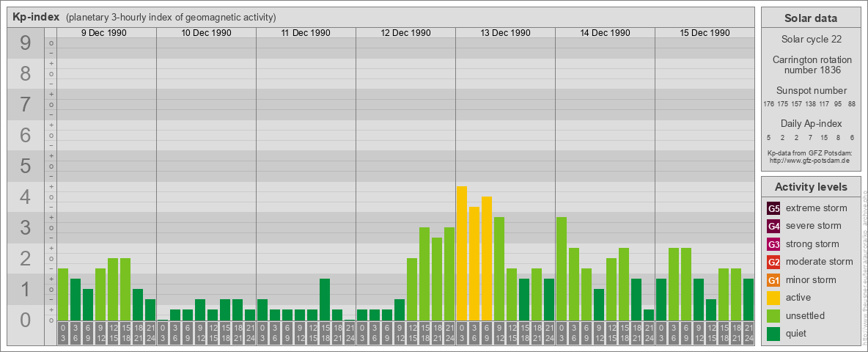
Task: Click the Kp-index chart title
Action: pos(36,17)
